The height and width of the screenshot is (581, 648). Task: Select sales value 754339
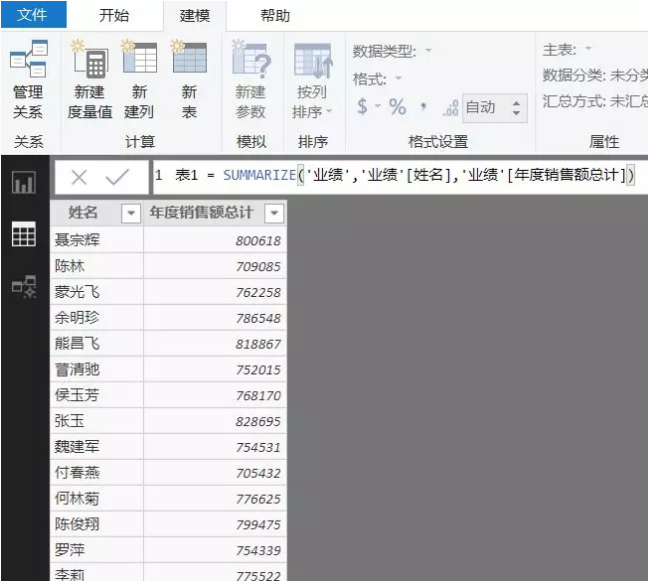click(215, 550)
